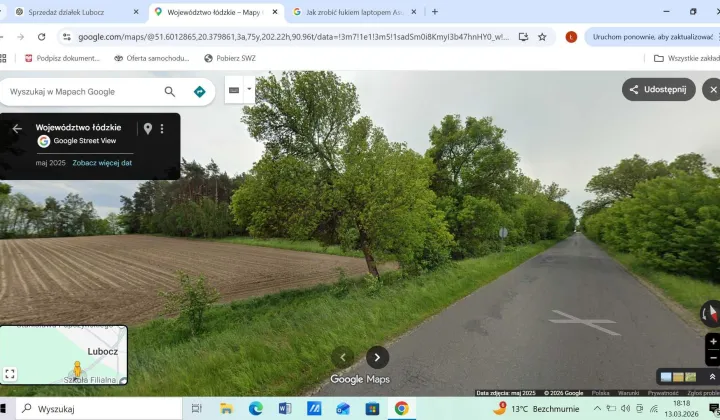Launch Microsoft Edge from the taskbar
Screen dimensions: 720x420
256,409
